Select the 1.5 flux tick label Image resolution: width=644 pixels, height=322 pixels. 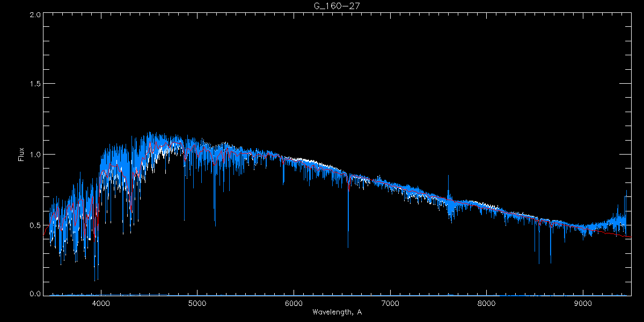35,84
